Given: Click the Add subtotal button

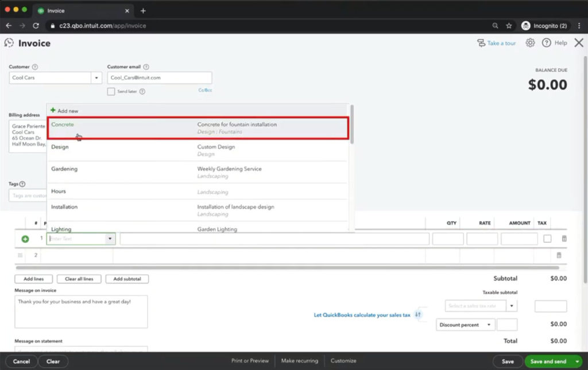Looking at the screenshot, I should click(x=127, y=279).
